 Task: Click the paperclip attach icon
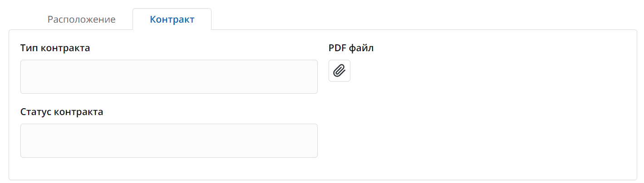coord(339,71)
